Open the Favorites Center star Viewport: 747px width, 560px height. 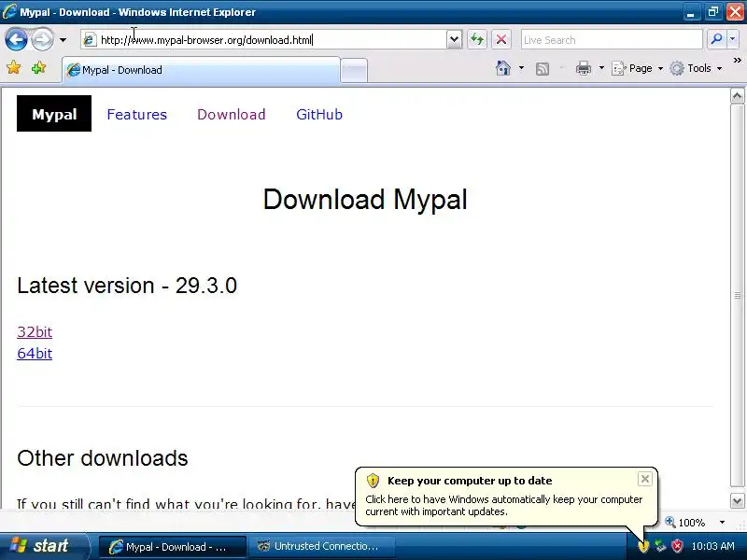point(14,68)
